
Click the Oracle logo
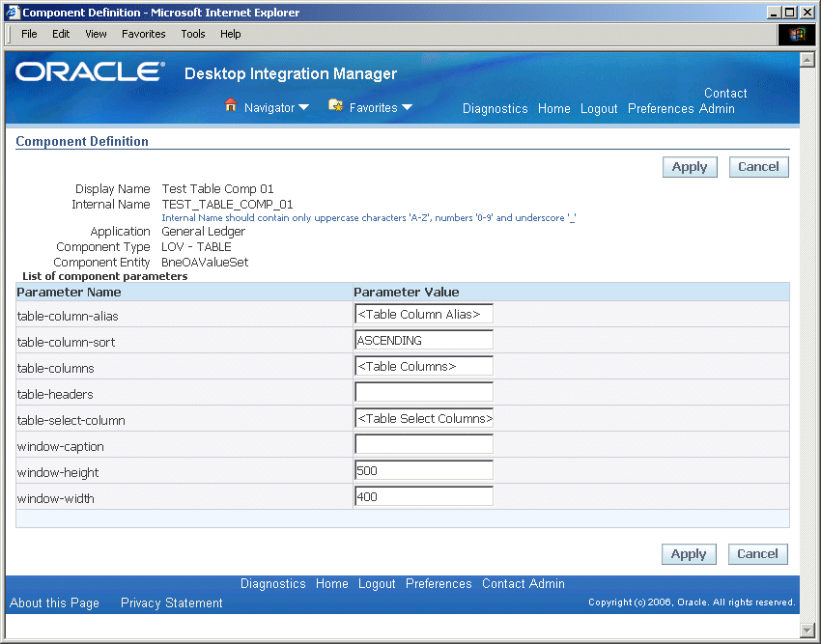click(x=90, y=71)
